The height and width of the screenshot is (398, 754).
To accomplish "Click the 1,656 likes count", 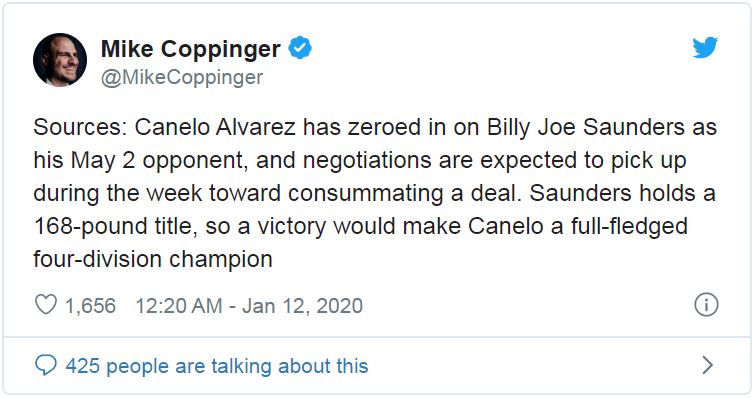I will [90, 306].
